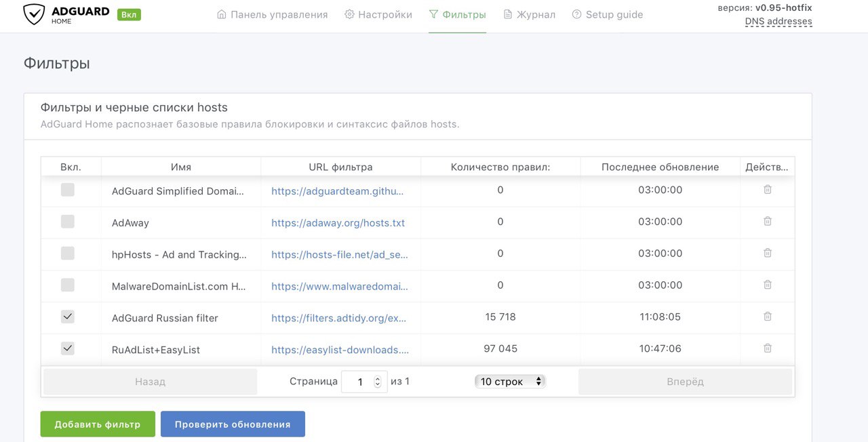Viewport: 868px width, 442px height.
Task: Click the Добавить фильтр button
Action: coord(98,424)
